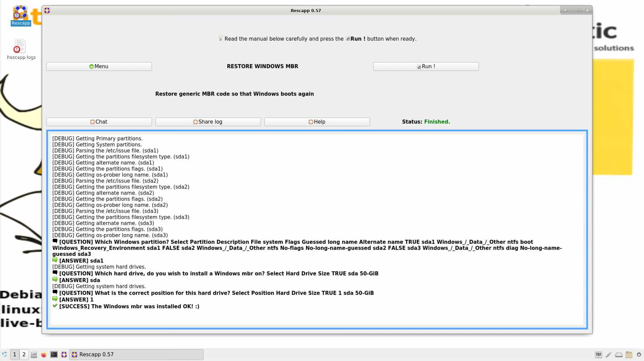The width and height of the screenshot is (644, 361).
Task: Select the Rescapp 0.57 taskbar window button
Action: click(x=136, y=355)
